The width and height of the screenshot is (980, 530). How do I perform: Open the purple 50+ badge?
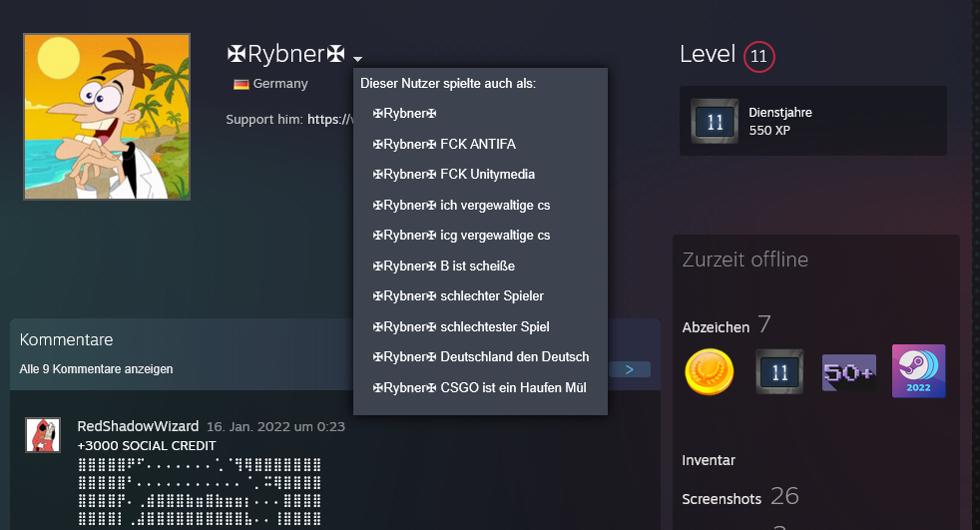coord(848,371)
